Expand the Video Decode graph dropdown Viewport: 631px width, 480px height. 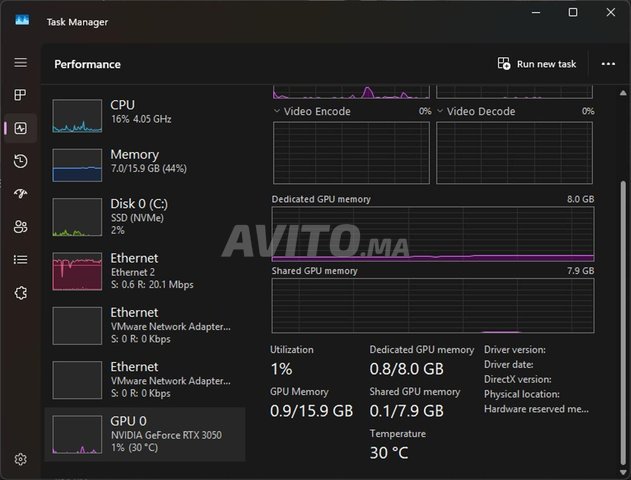(x=440, y=112)
